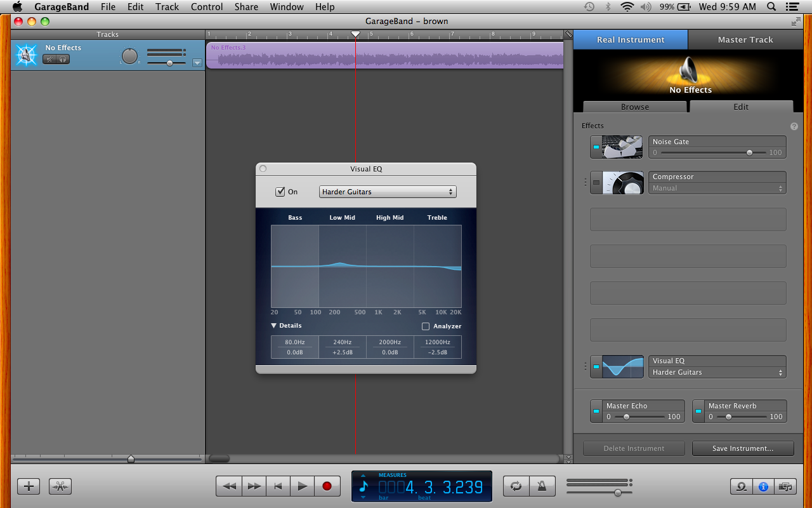
Task: Open the Compressor Manual preset dropdown
Action: [x=717, y=189]
